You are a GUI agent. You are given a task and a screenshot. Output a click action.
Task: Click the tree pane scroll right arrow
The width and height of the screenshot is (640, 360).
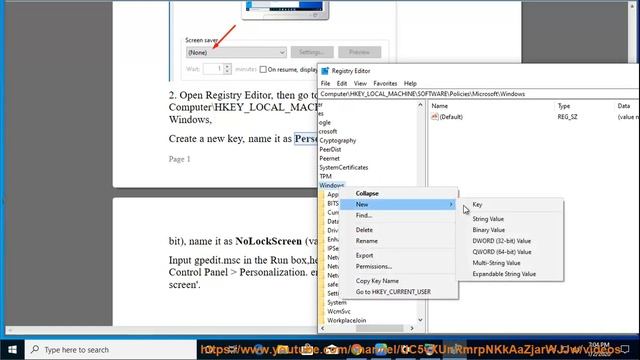tap(412, 328)
